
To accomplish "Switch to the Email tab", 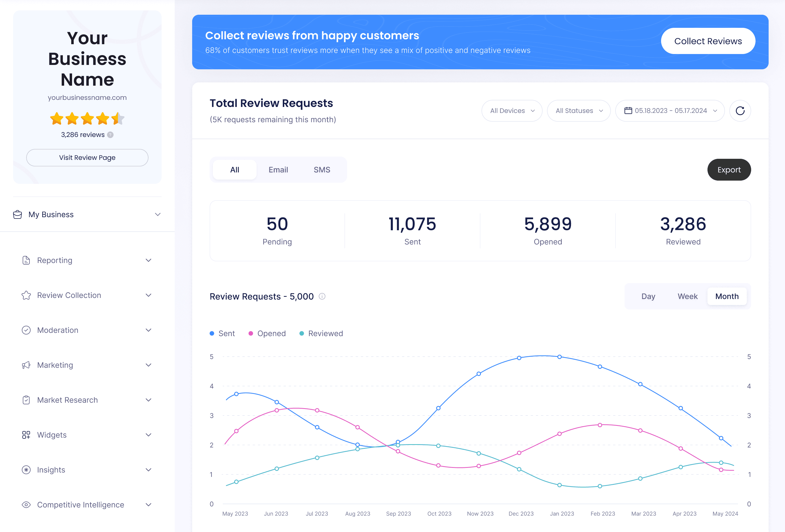I will [278, 170].
